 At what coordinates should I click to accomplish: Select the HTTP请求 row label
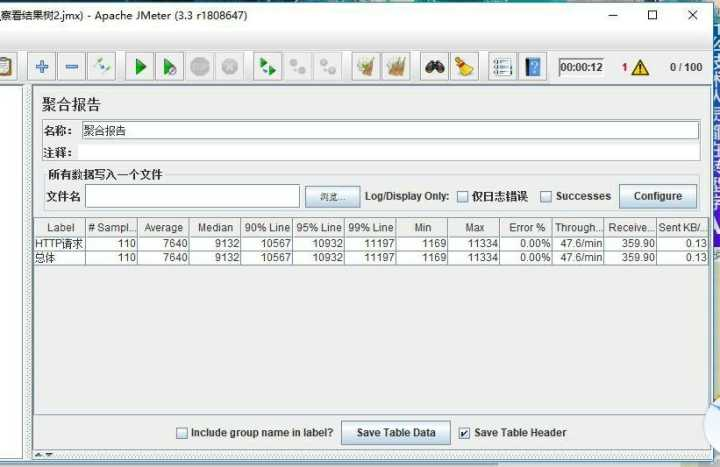click(59, 243)
